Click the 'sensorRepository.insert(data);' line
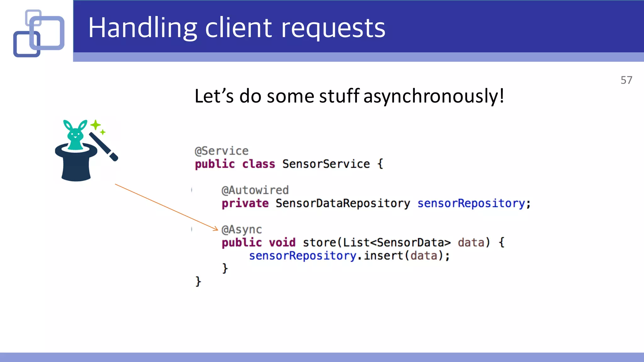Image resolution: width=644 pixels, height=362 pixels. [349, 256]
